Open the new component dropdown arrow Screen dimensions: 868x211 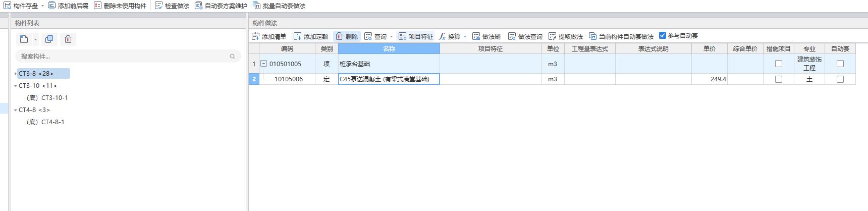point(35,39)
